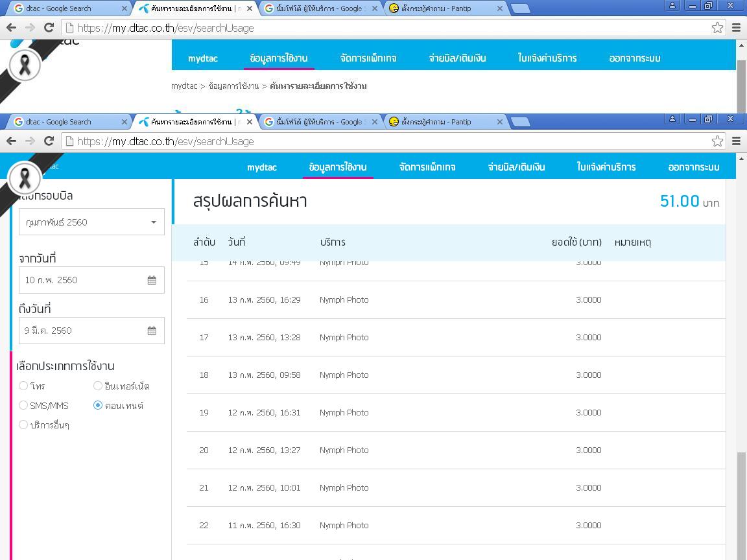747x560 pixels.
Task: Open new tab button in upper window
Action: click(x=521, y=8)
